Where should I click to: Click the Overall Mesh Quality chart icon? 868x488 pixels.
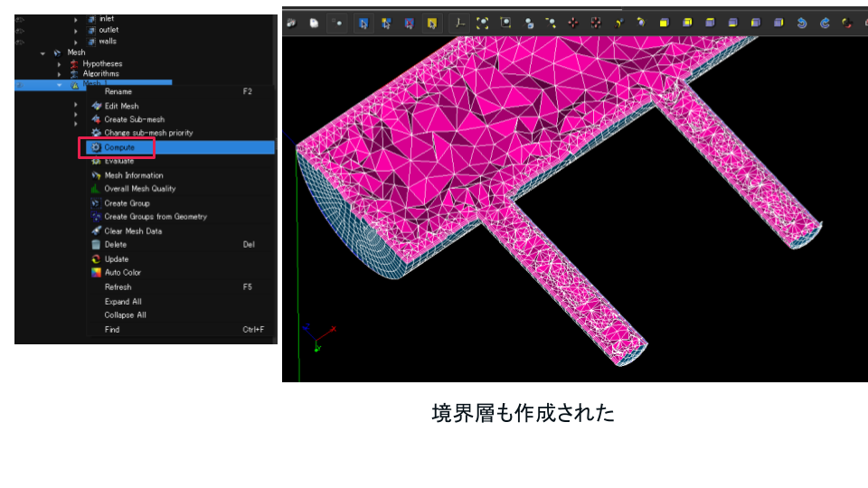[97, 189]
